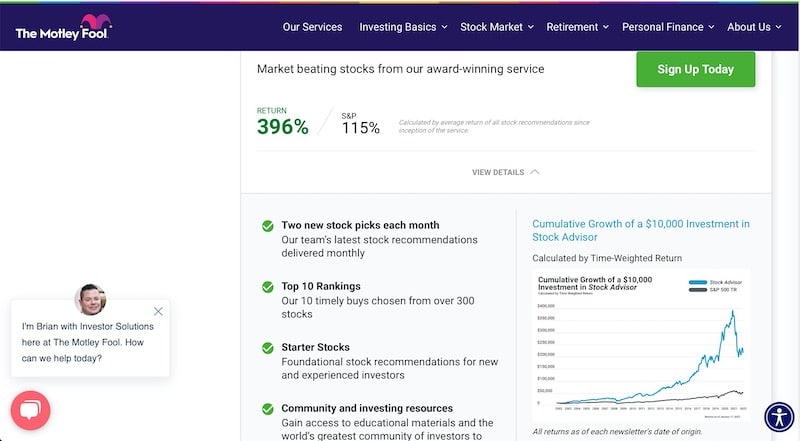Click the Sign Up Today button
Image resolution: width=800 pixels, height=441 pixels.
click(695, 69)
